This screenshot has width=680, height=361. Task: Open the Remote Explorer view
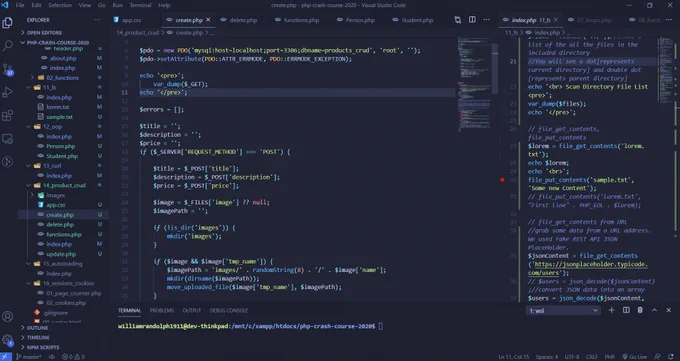[x=7, y=139]
